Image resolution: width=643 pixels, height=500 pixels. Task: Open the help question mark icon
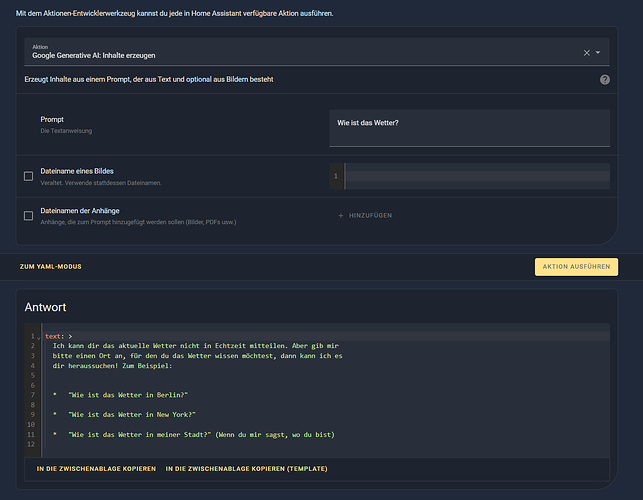604,80
